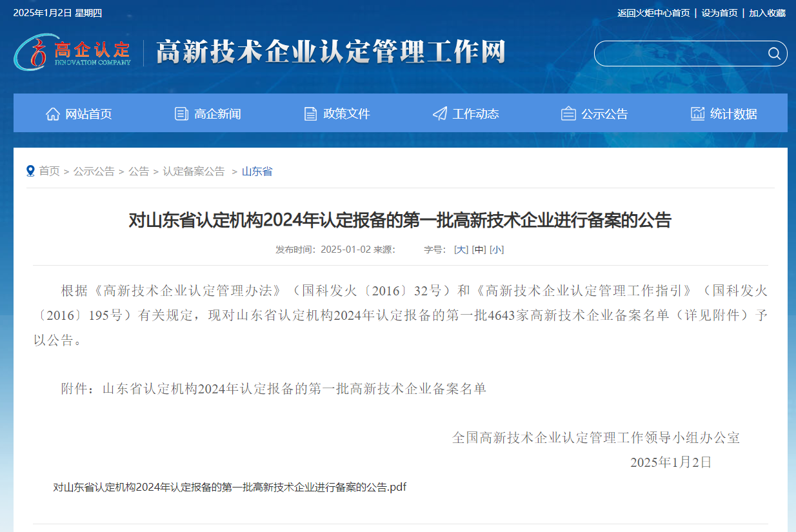The height and width of the screenshot is (532, 796).
Task: Set font size to small [小]
Action: (497, 250)
